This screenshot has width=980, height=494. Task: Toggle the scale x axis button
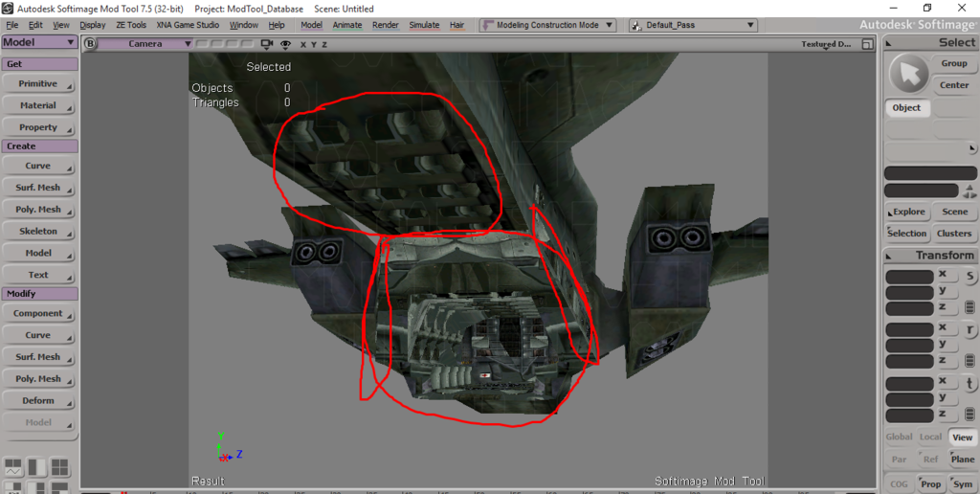[947, 275]
